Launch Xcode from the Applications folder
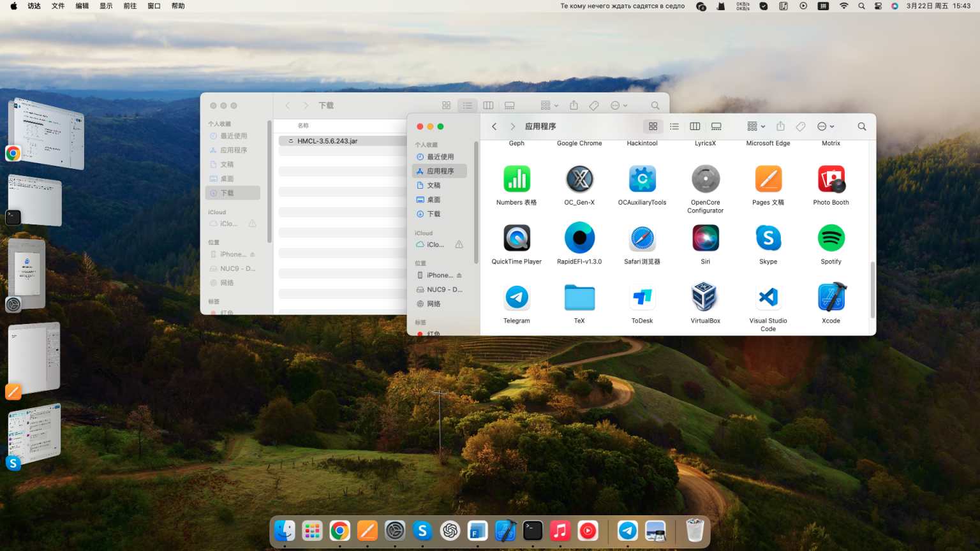980x551 pixels. (831, 298)
